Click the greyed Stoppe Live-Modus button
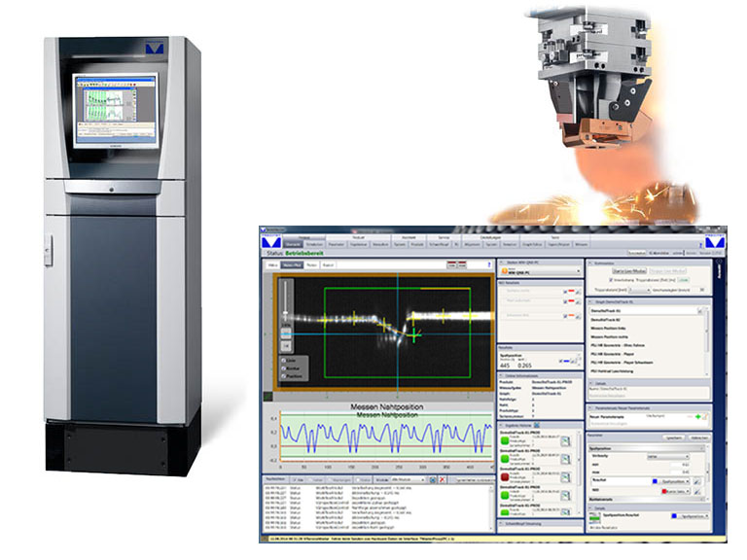Image resolution: width=747 pixels, height=560 pixels. click(x=668, y=271)
